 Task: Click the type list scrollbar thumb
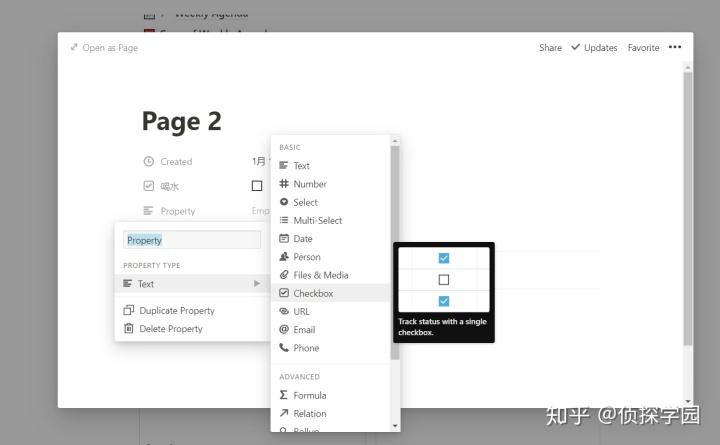(395, 253)
